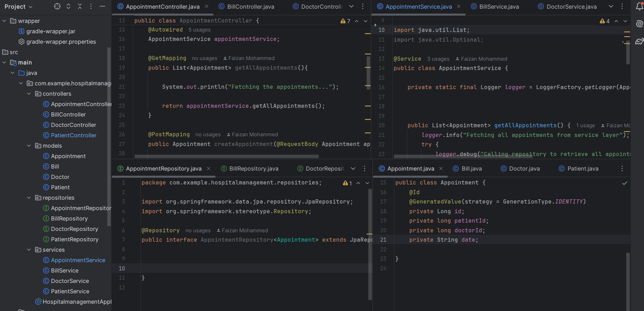Click the '5 usages' hint above appointmentService
The image size is (644, 311).
(199, 30)
